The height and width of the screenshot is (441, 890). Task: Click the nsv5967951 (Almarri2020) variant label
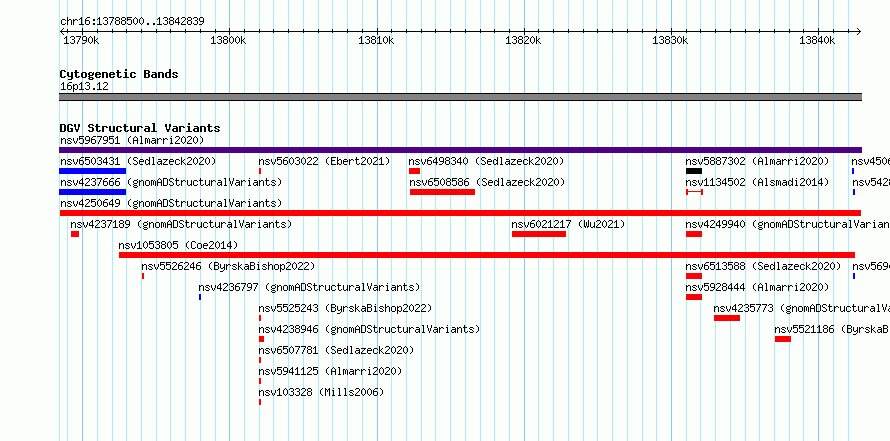pyautogui.click(x=132, y=140)
